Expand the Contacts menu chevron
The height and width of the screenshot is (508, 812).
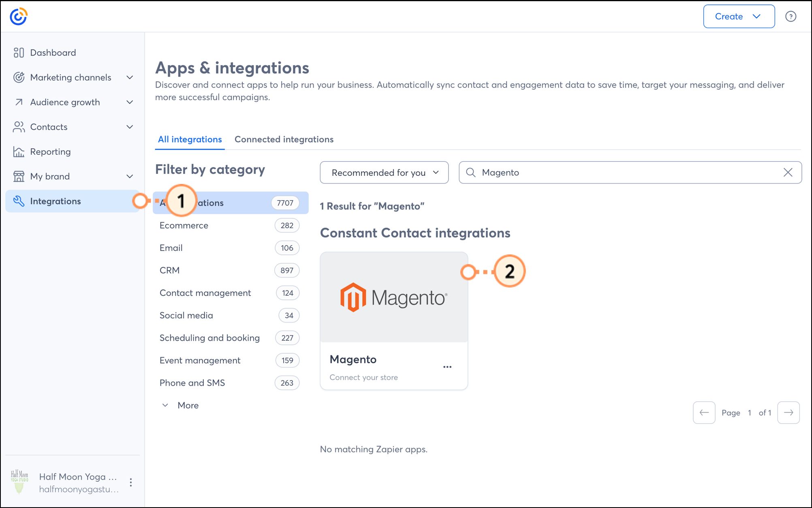(130, 127)
